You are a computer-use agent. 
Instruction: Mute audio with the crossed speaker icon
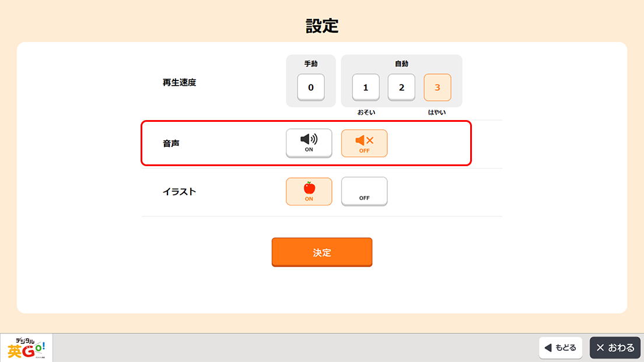click(x=365, y=143)
